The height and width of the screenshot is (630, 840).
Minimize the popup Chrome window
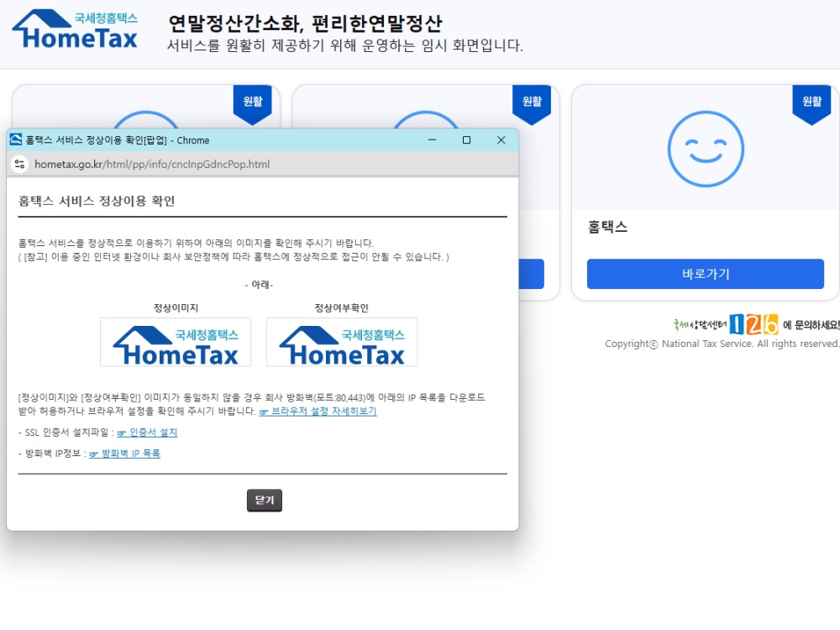pos(432,139)
